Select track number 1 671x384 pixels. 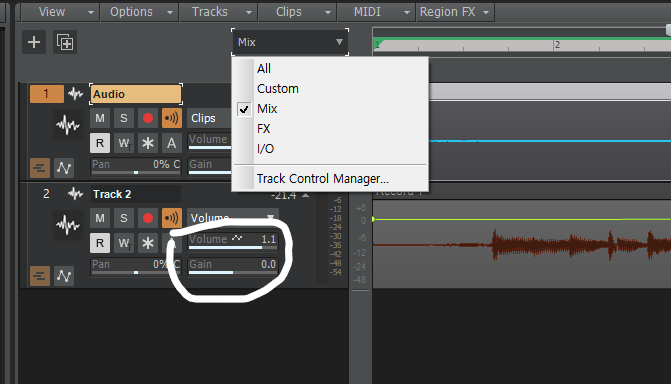[47, 94]
